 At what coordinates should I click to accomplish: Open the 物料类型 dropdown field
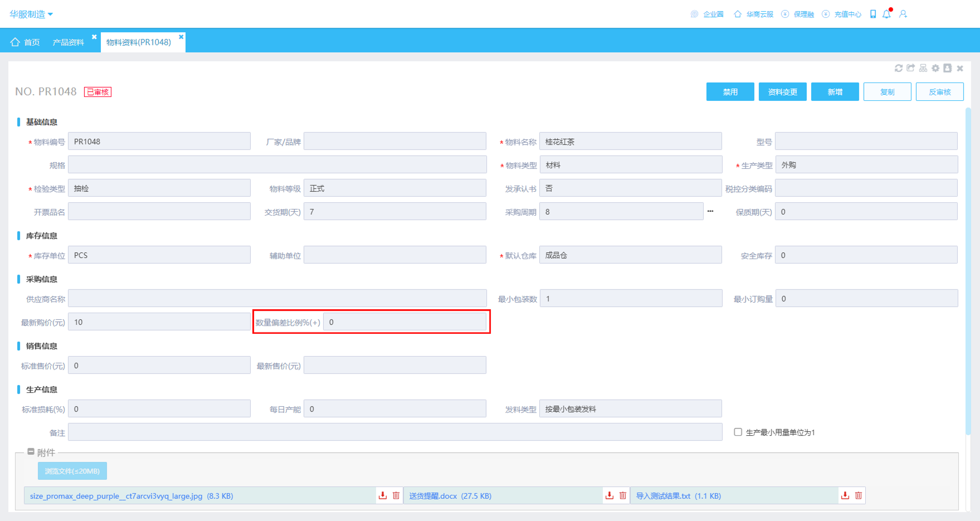pos(630,165)
